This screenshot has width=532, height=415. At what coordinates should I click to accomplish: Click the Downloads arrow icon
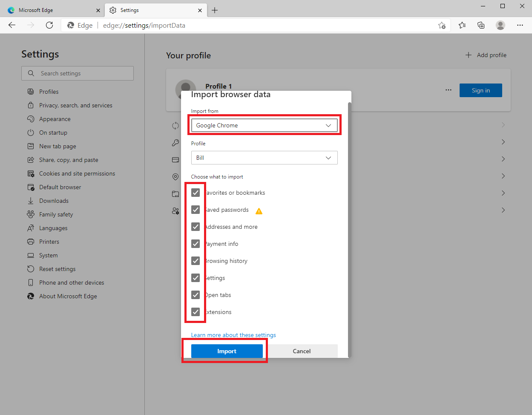pos(31,201)
